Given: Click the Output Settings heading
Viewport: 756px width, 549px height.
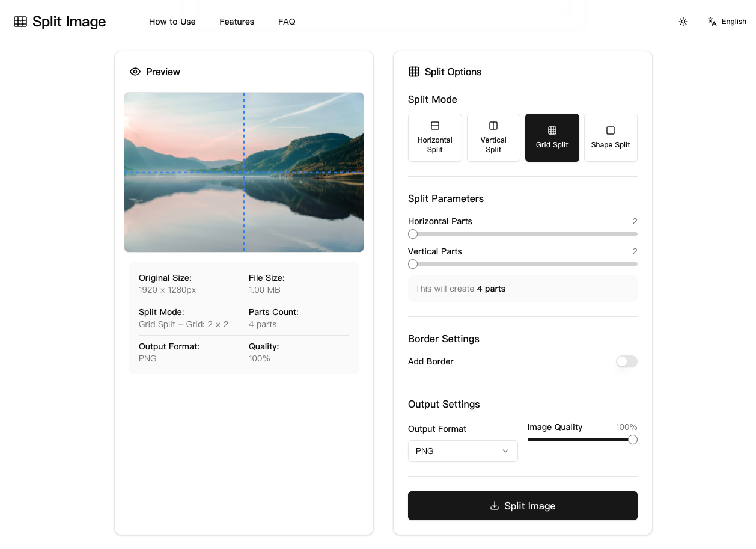Looking at the screenshot, I should (444, 404).
